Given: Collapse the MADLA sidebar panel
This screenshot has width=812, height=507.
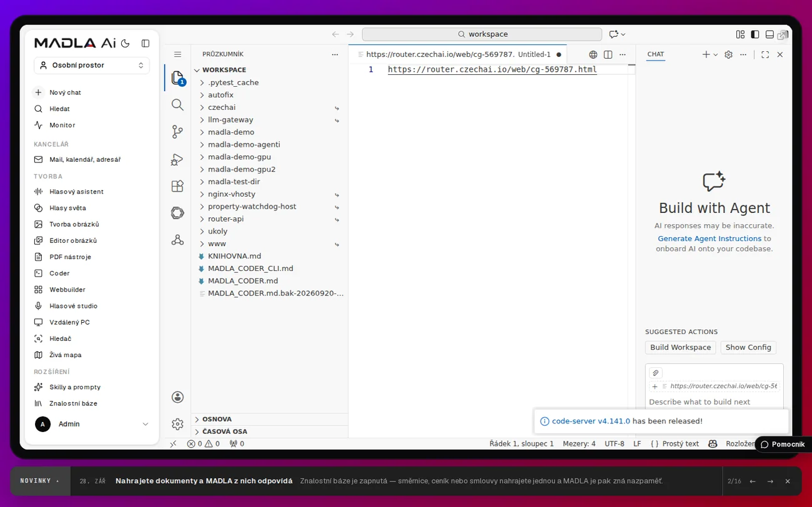Looking at the screenshot, I should coord(146,43).
